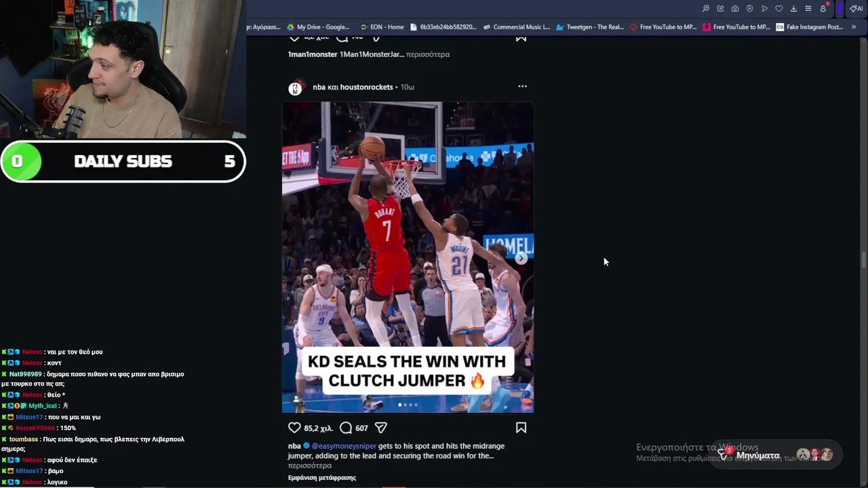The width and height of the screenshot is (868, 488).
Task: Click the KD clutch jumper post image
Action: coord(408,258)
